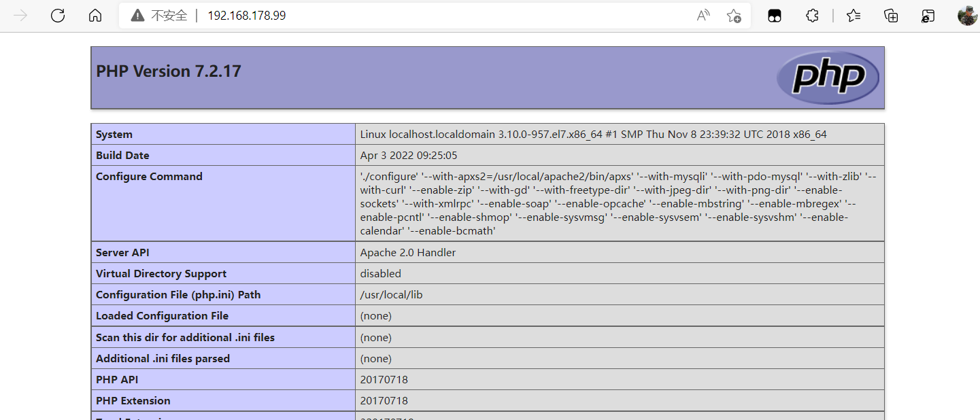Click the 'PHP Extension' row label

click(x=133, y=401)
